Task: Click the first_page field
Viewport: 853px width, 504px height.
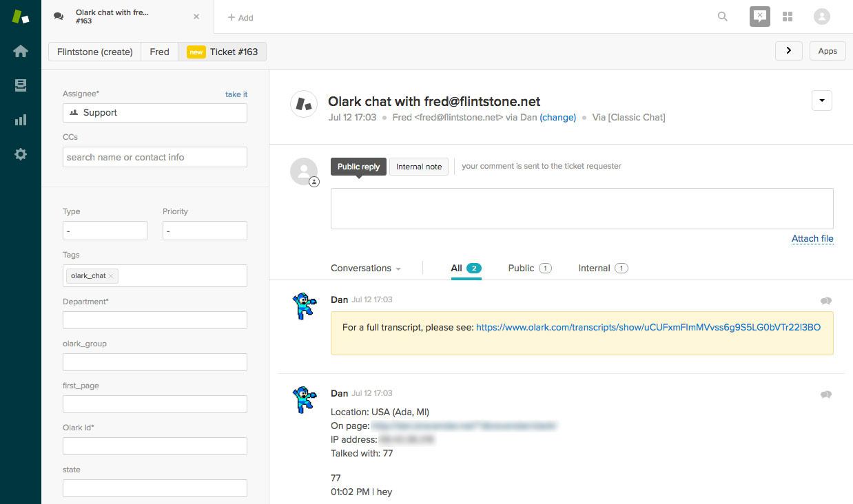Action: tap(155, 404)
